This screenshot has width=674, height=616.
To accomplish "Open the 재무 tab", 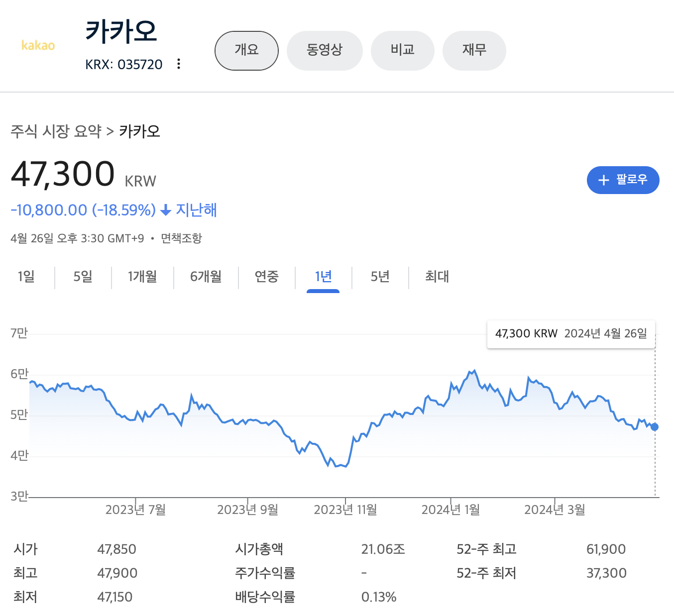I will pos(474,50).
